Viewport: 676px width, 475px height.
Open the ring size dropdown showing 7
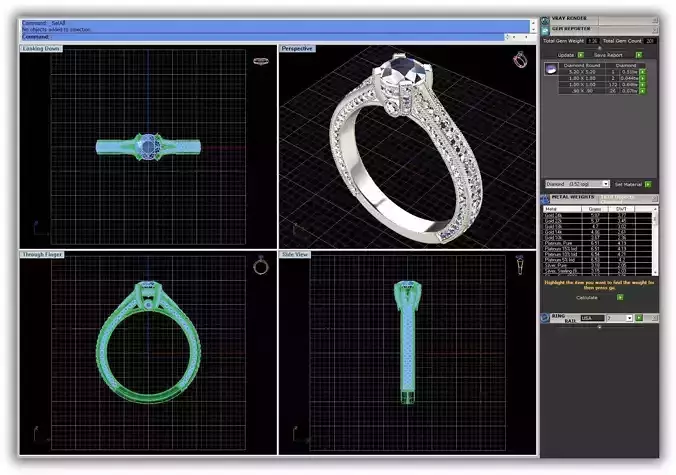pyautogui.click(x=620, y=318)
